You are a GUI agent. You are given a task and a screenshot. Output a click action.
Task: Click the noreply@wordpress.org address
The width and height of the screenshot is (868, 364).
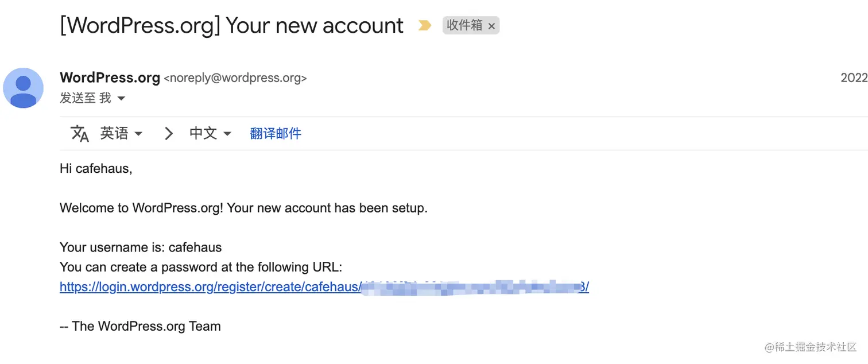[235, 78]
